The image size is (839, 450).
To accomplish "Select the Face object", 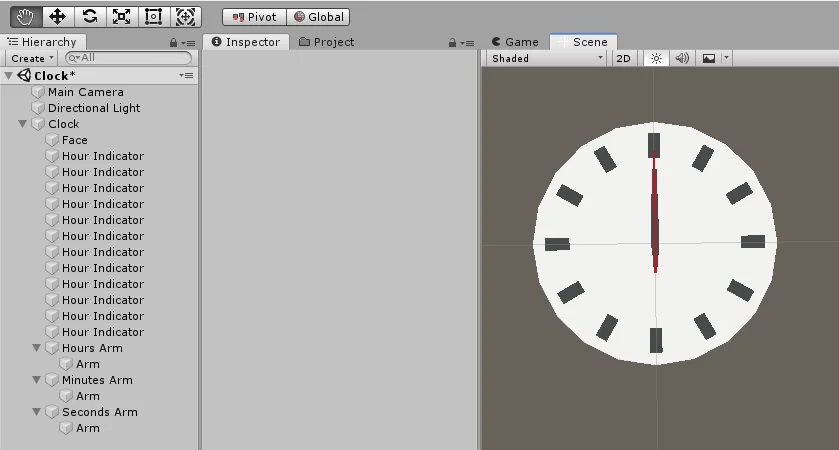I will pyautogui.click(x=75, y=140).
